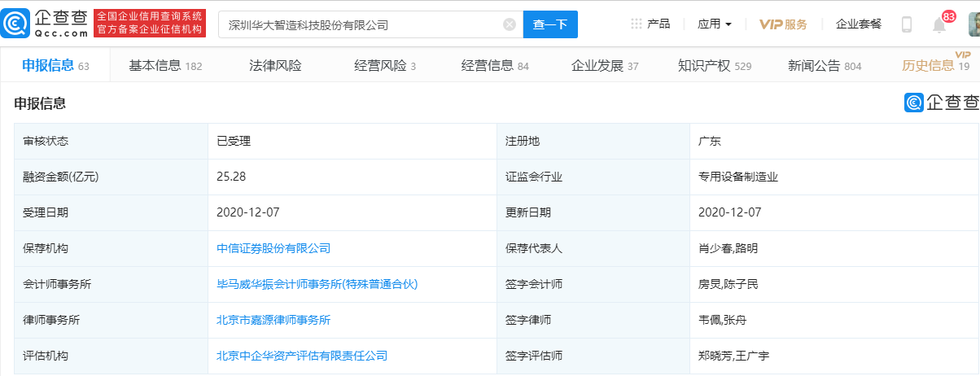Open 中信证券股份有限公司 link
The width and height of the screenshot is (980, 376).
pos(273,248)
